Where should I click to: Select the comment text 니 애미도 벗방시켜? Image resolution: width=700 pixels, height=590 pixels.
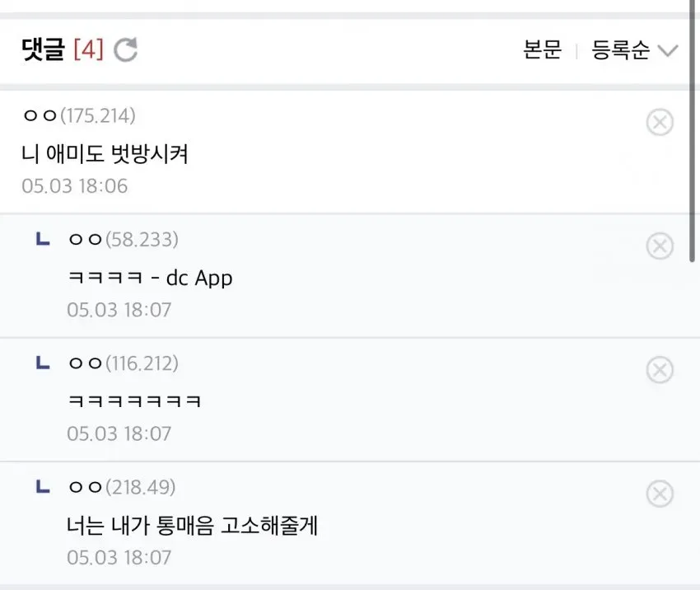[105, 153]
